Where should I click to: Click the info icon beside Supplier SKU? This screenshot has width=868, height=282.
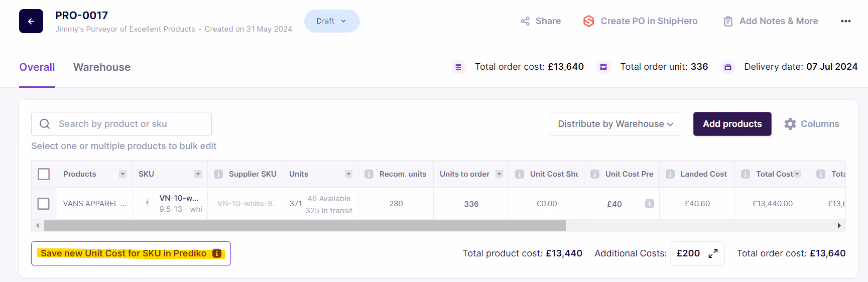coord(218,174)
